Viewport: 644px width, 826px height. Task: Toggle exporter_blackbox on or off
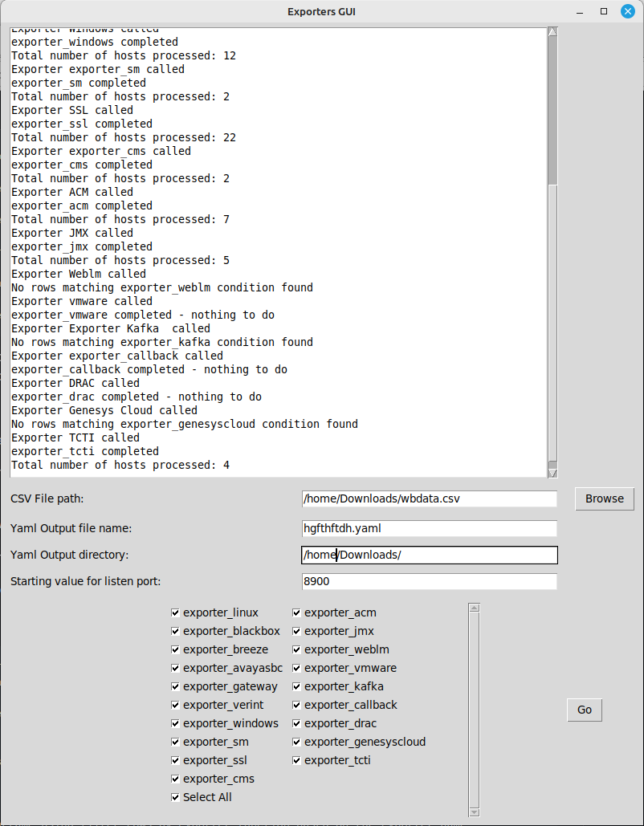pos(175,631)
